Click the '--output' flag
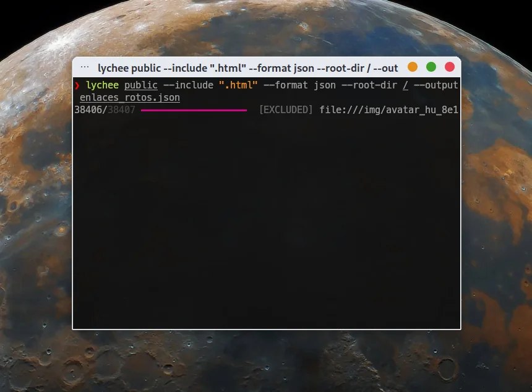 [436, 85]
